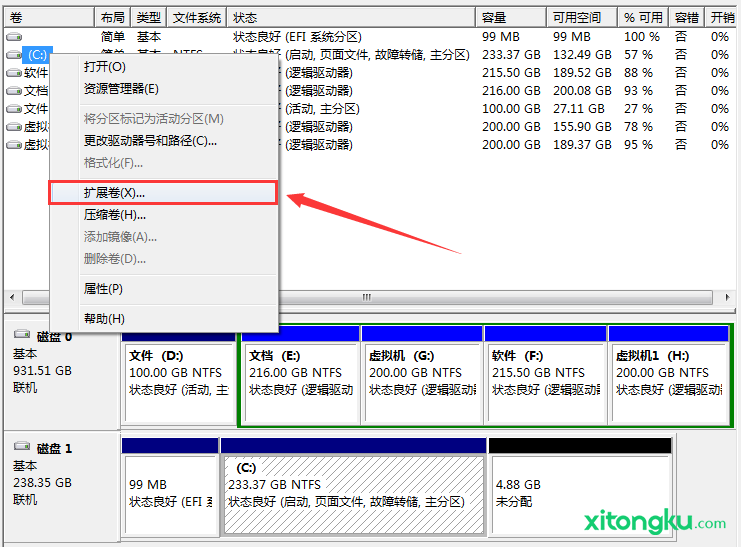
Task: Choose 扩展卷(X)... from the context menu
Action: (114, 192)
